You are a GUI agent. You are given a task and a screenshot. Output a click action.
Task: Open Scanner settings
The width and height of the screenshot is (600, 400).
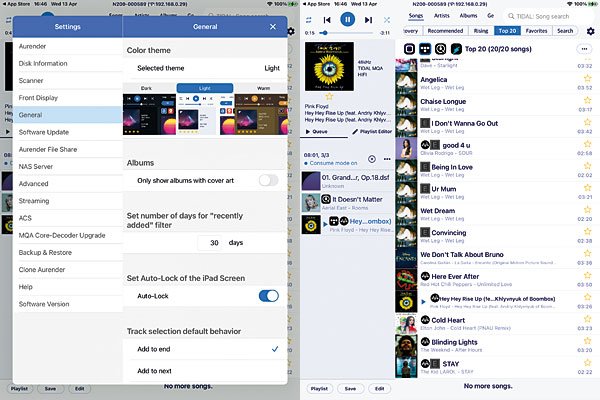(x=68, y=81)
